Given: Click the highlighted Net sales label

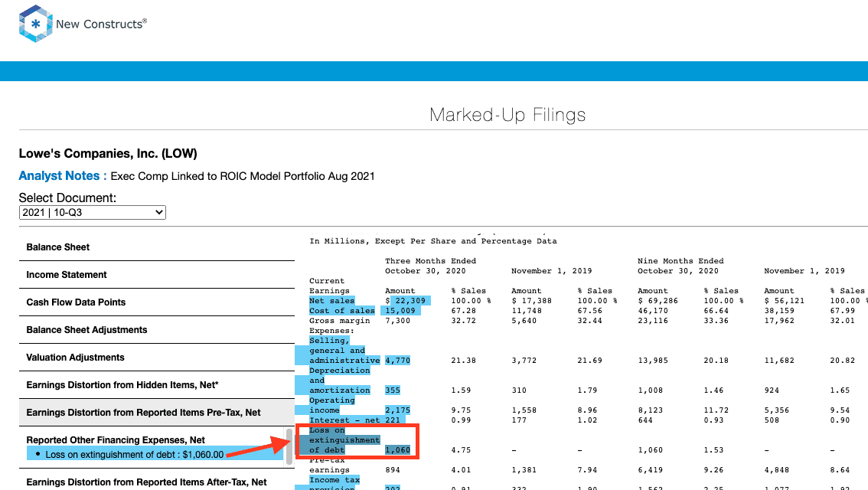Looking at the screenshot, I should click(331, 301).
